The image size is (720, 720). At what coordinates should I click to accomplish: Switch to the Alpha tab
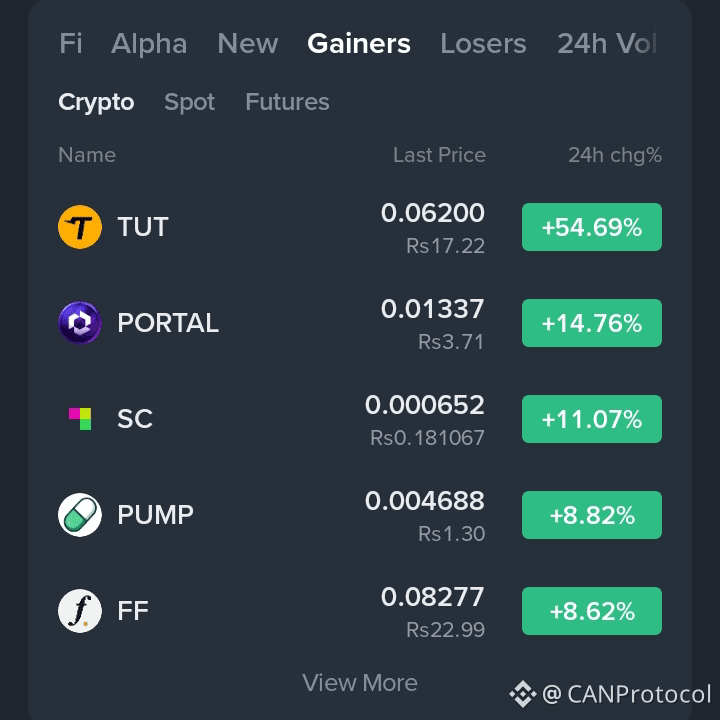(x=149, y=44)
